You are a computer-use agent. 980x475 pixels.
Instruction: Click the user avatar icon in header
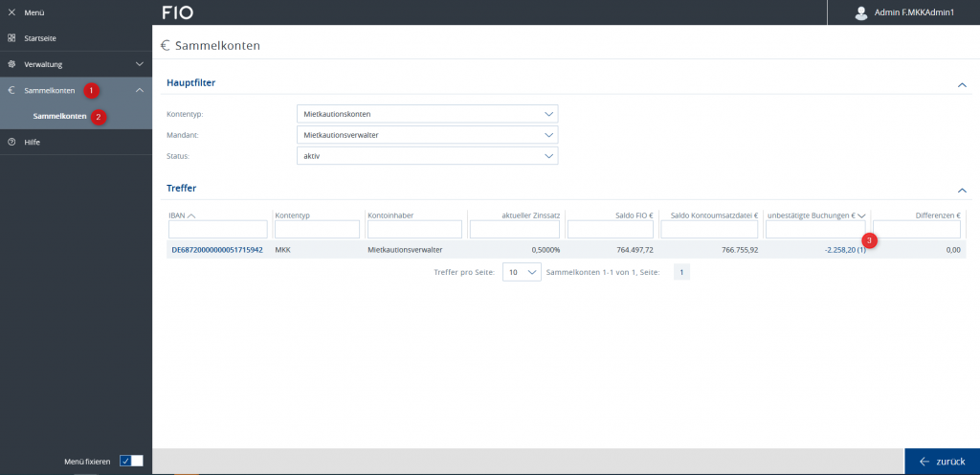860,12
